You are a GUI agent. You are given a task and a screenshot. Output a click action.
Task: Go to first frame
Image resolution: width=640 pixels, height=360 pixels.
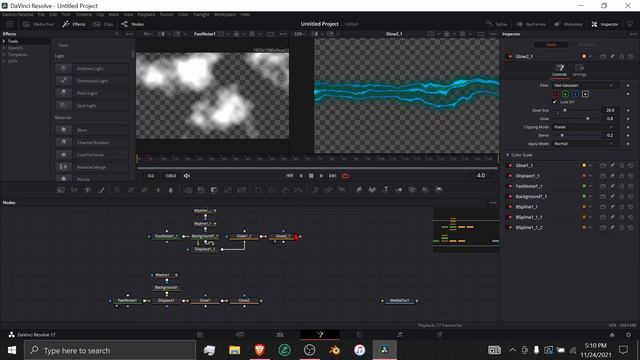click(289, 176)
